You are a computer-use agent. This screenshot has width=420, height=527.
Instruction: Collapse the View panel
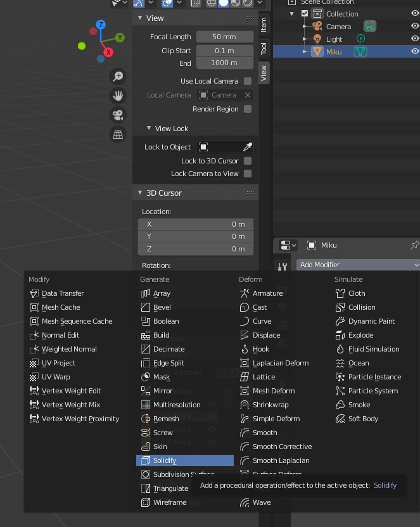click(140, 18)
